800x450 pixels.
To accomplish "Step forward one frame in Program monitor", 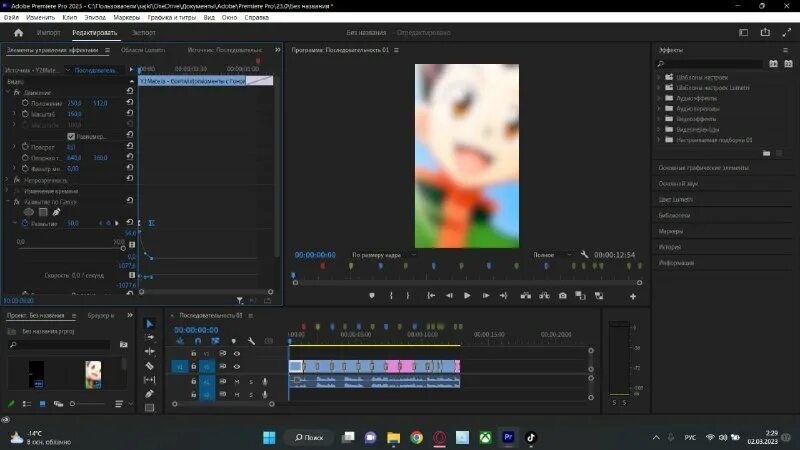I will point(486,295).
